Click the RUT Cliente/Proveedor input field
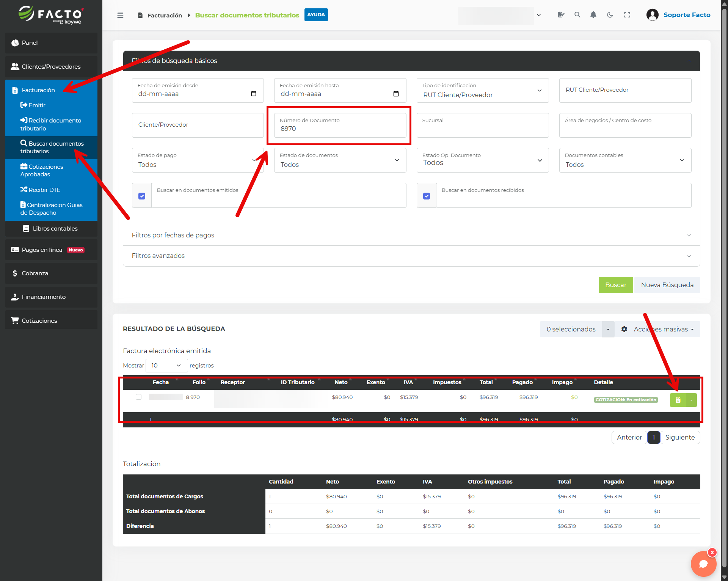Viewport: 728px width, 581px height. [625, 91]
